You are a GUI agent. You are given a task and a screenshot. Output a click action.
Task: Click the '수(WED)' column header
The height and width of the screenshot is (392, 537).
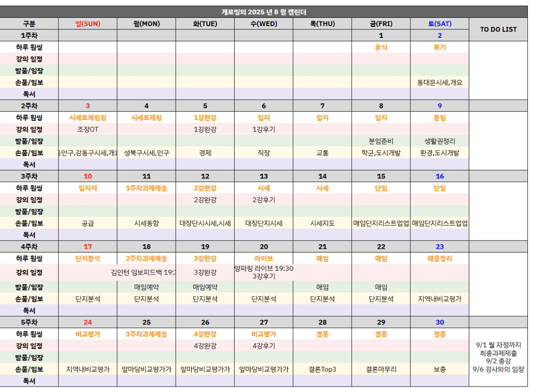264,24
